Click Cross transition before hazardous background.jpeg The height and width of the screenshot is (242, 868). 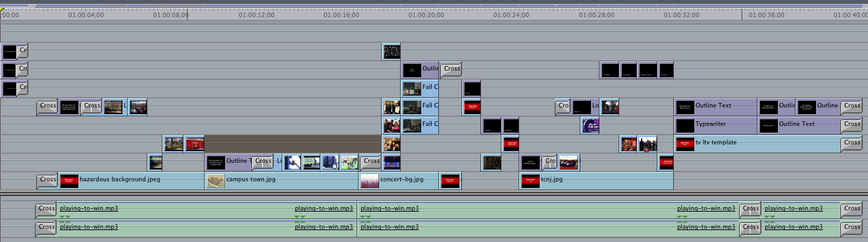click(47, 180)
